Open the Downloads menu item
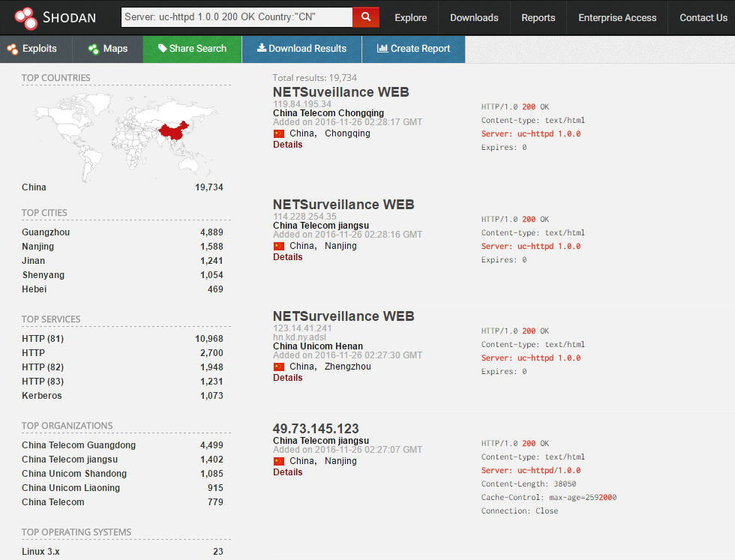 point(474,18)
